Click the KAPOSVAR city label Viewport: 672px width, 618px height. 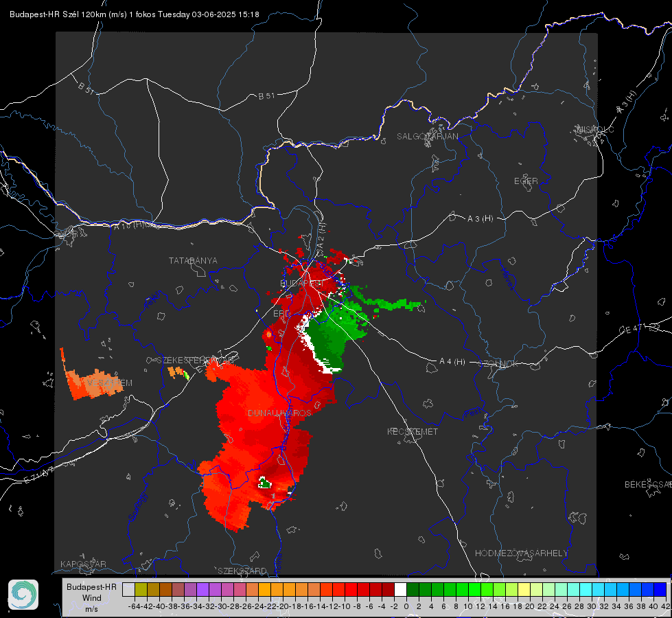[x=83, y=564]
